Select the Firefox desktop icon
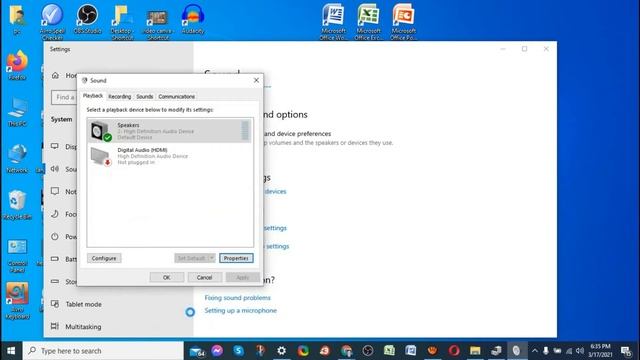 pos(17,64)
